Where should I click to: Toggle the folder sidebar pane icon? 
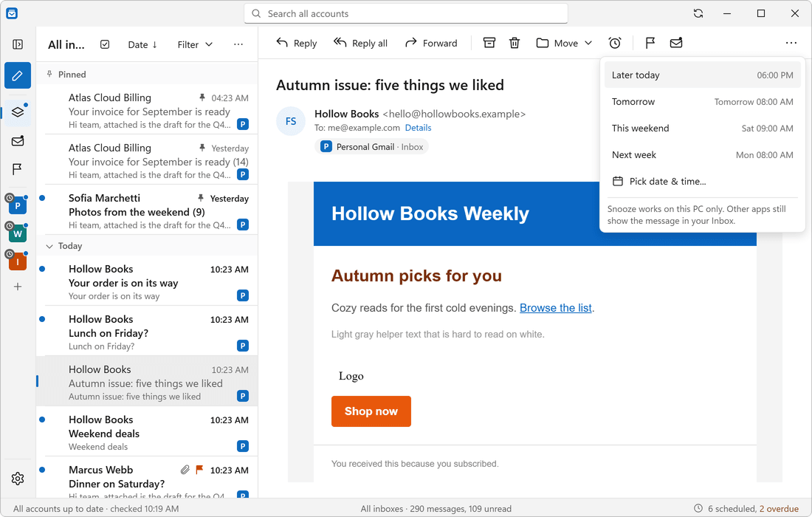click(18, 44)
